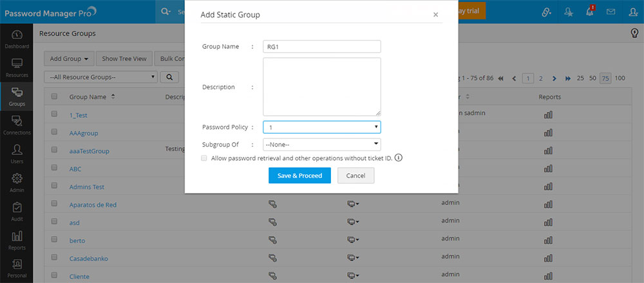Click into the Description text area
This screenshot has width=644, height=283.
(x=322, y=87)
